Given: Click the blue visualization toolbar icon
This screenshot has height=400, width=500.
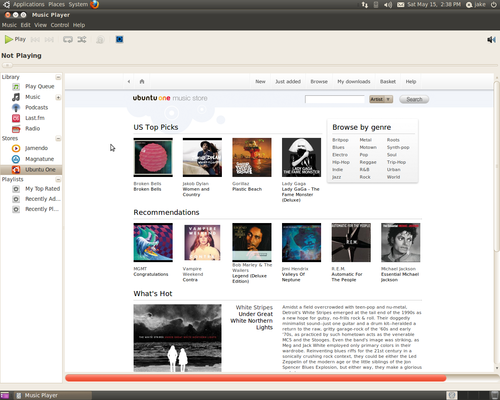Looking at the screenshot, I should click(119, 39).
